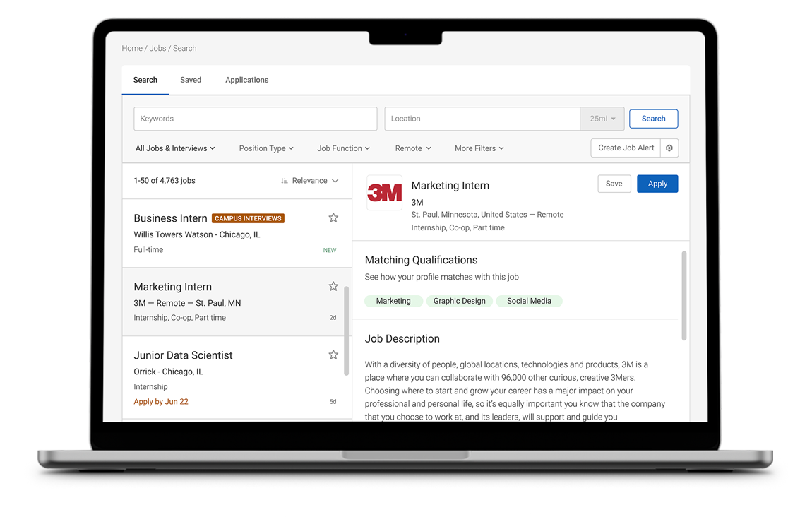812x517 pixels.
Task: Open the Job Function filter dropdown
Action: [343, 148]
